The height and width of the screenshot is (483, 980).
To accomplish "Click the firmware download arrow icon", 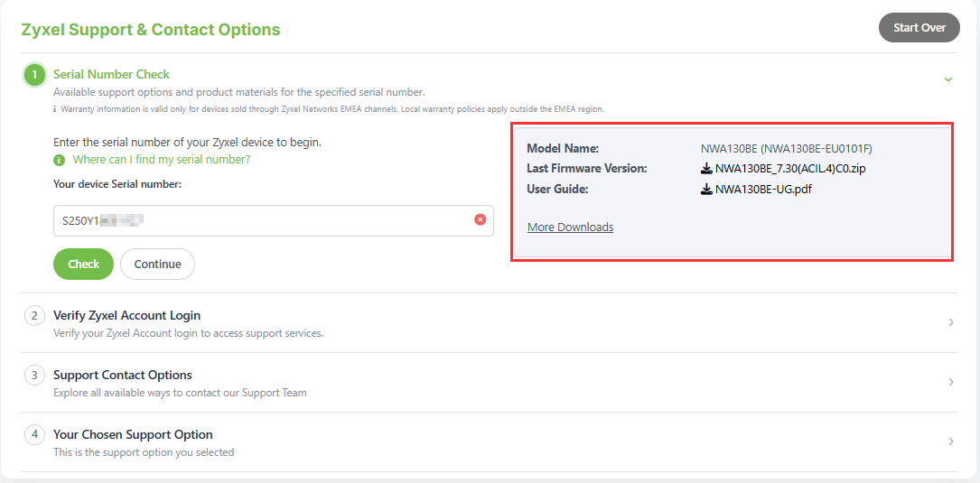I will pyautogui.click(x=707, y=168).
